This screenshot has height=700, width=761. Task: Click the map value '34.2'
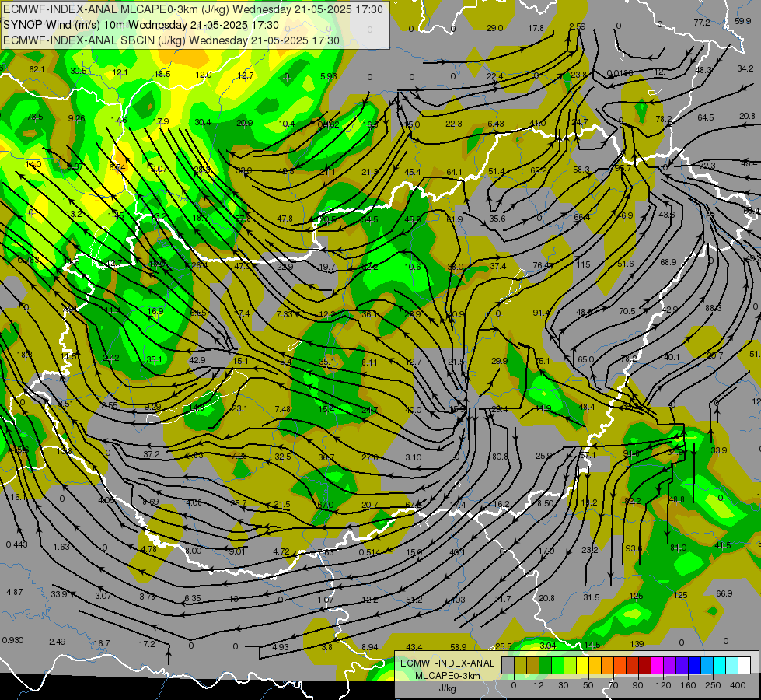coord(745,68)
